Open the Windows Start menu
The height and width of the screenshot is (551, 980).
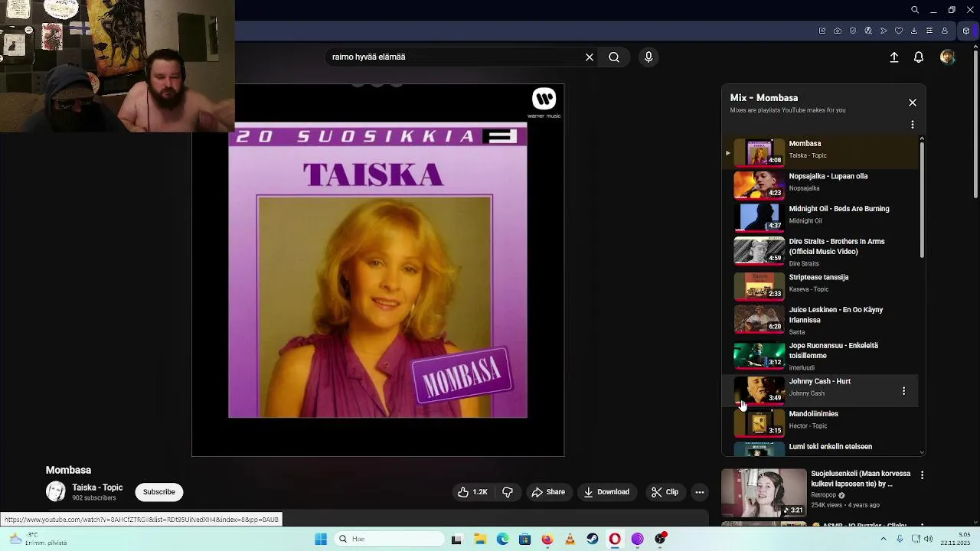(x=321, y=539)
